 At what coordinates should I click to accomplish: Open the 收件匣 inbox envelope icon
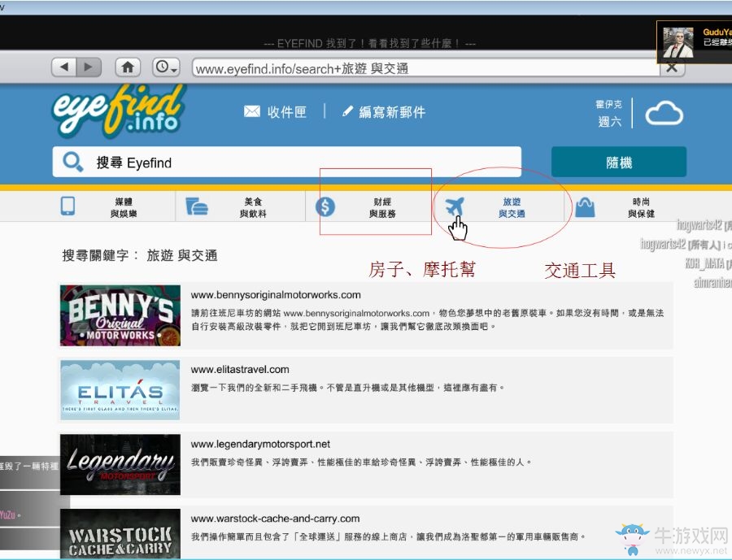(252, 112)
